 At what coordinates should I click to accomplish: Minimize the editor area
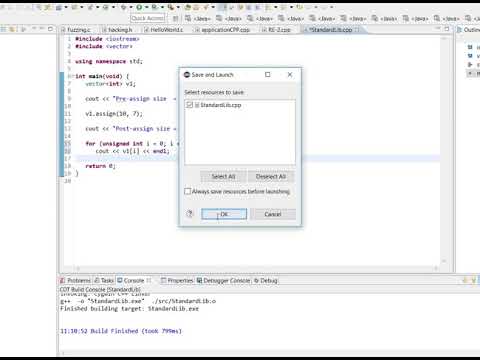[x=438, y=29]
